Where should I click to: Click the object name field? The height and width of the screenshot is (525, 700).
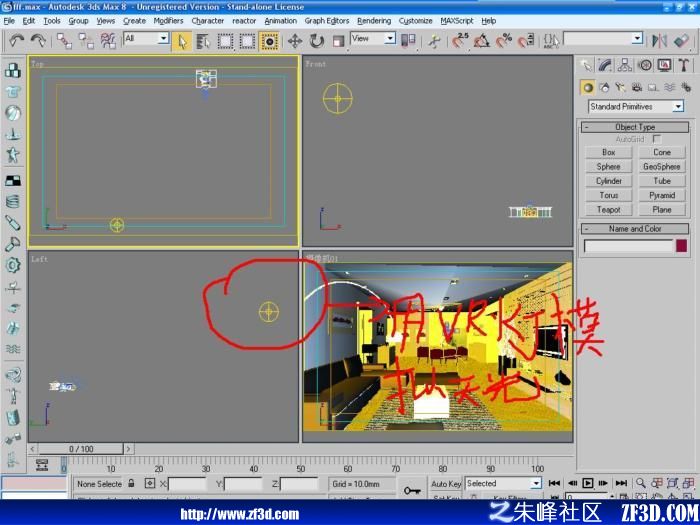click(628, 246)
